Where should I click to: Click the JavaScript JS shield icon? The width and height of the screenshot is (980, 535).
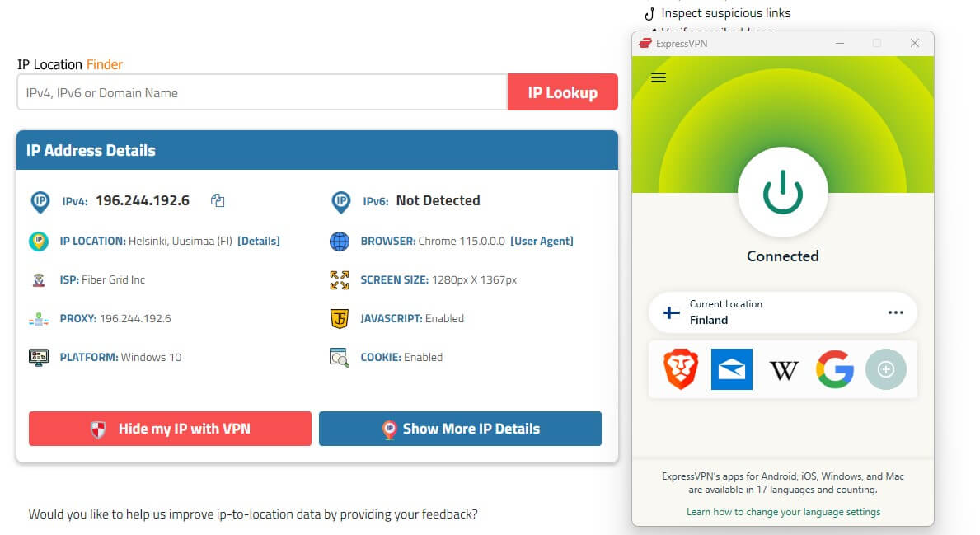340,319
